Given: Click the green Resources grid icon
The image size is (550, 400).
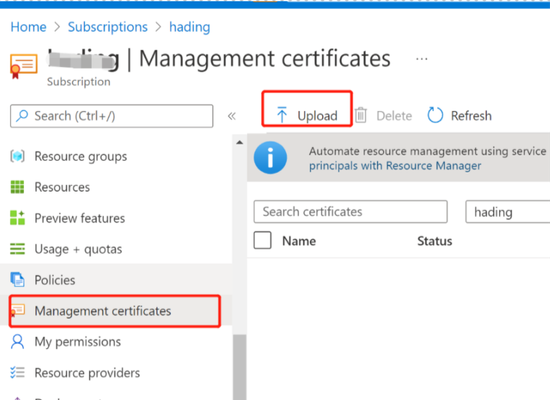Looking at the screenshot, I should point(18,187).
